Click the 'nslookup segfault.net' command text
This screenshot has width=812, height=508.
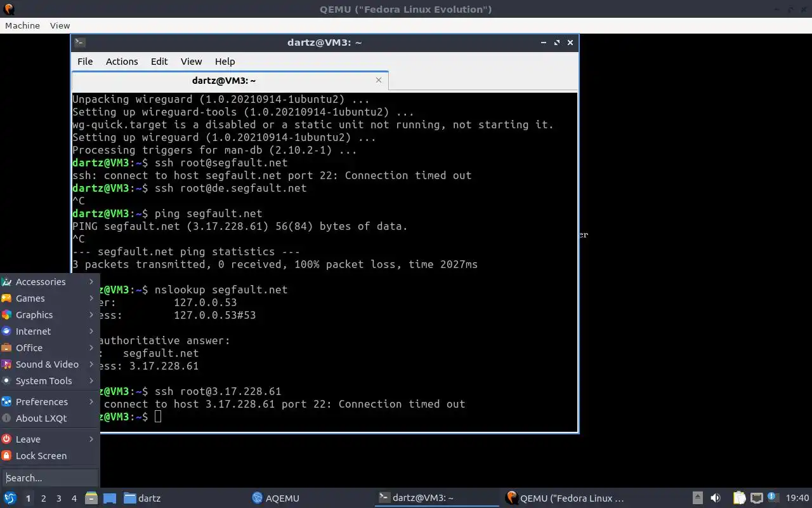221,290
